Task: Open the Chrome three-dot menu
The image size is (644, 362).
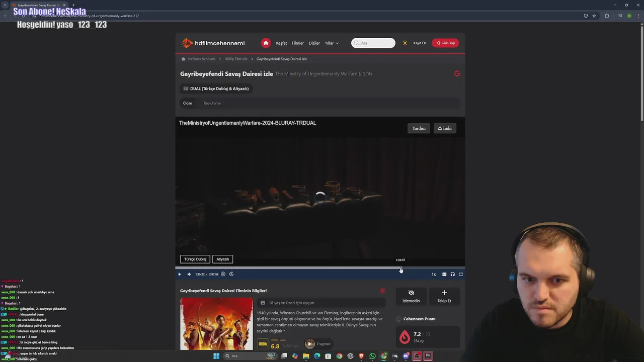Action: pyautogui.click(x=638, y=16)
